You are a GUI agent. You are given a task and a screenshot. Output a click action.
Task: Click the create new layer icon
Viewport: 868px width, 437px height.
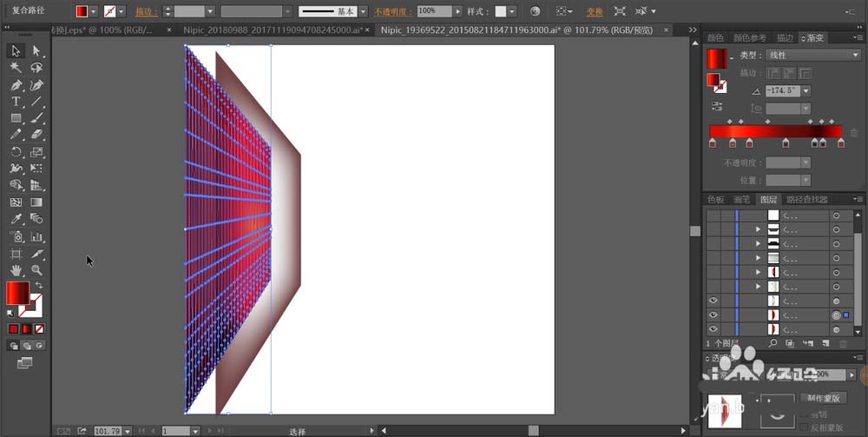825,344
